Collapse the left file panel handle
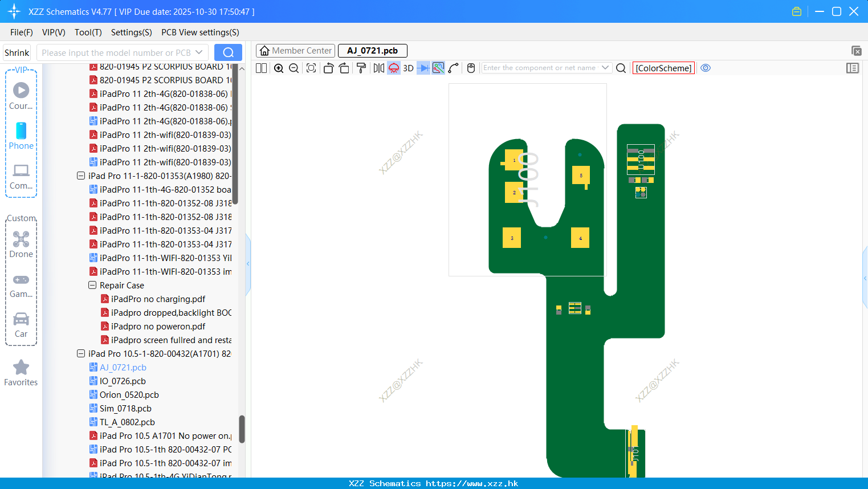 click(248, 264)
